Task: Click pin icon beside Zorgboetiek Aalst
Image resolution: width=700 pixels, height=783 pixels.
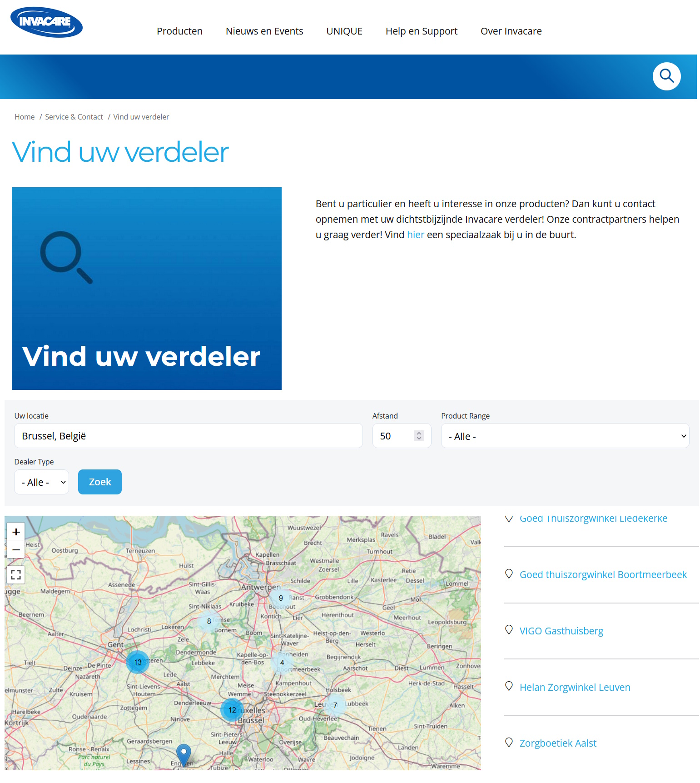Action: click(x=509, y=743)
